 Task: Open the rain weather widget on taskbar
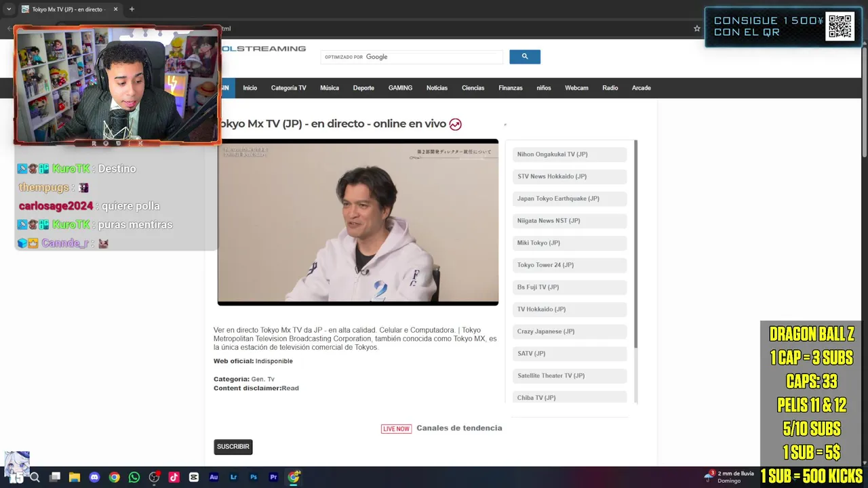coord(729,477)
